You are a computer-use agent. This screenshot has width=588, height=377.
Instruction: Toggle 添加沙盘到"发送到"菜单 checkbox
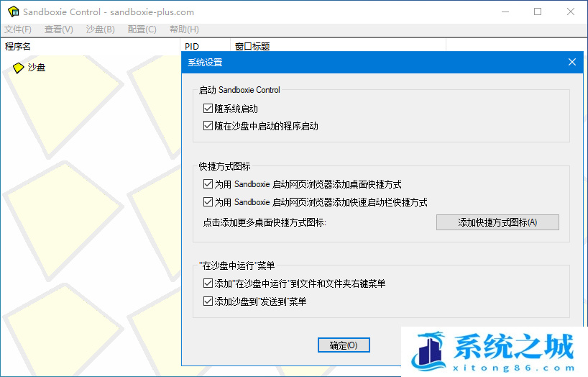pos(208,301)
